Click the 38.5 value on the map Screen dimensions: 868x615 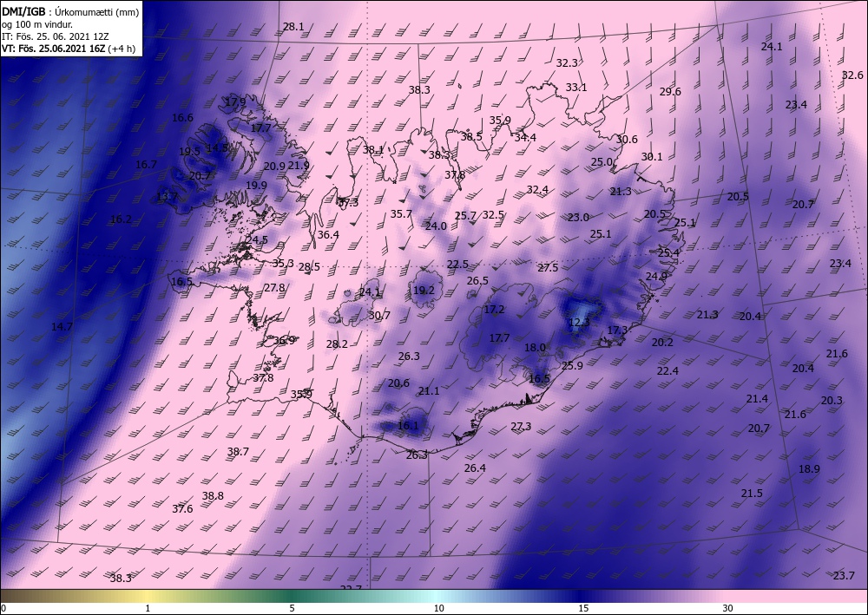[471, 136]
